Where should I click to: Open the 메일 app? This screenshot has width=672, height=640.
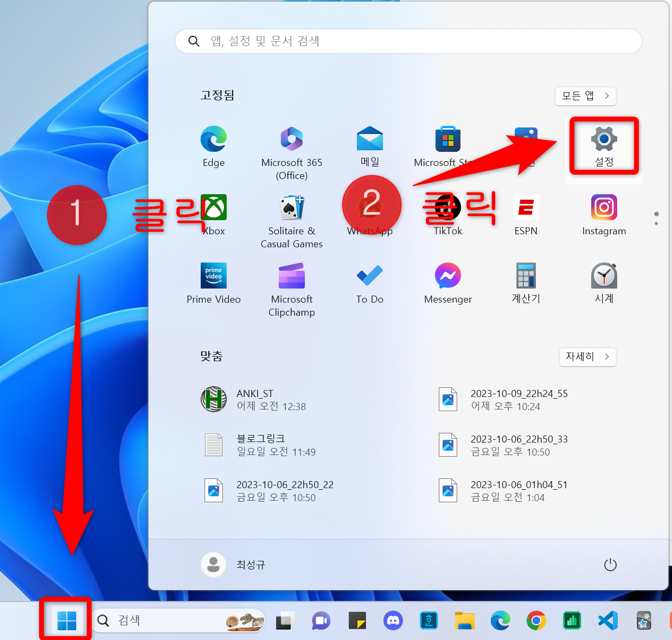(370, 146)
